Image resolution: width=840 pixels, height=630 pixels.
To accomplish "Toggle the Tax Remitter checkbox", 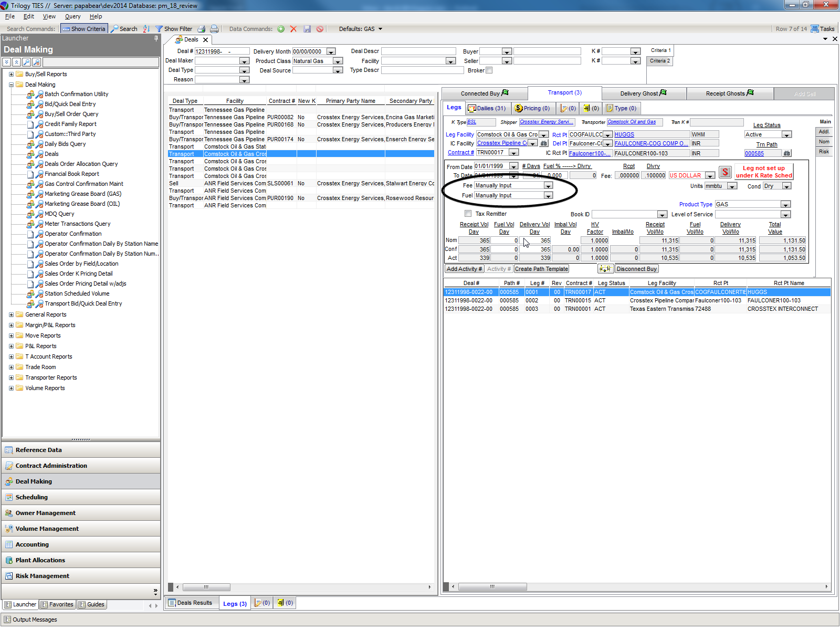I will 468,214.
